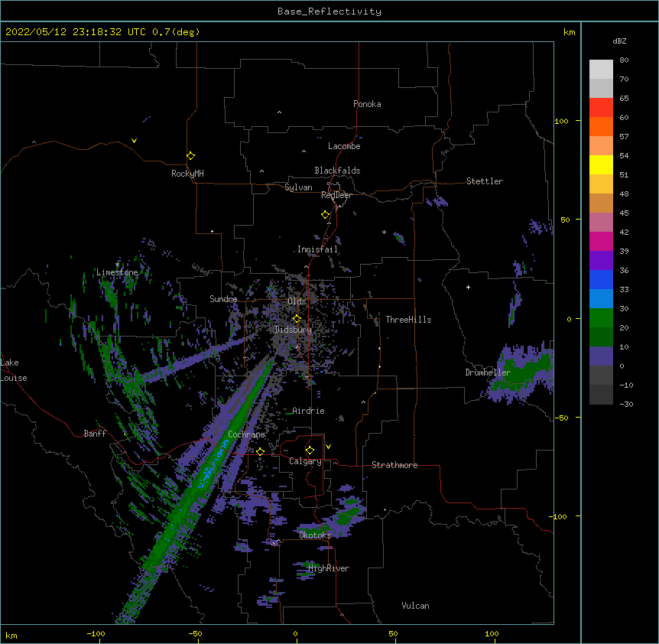Click the Innisfail city label
The width and height of the screenshot is (659, 644).
(318, 249)
